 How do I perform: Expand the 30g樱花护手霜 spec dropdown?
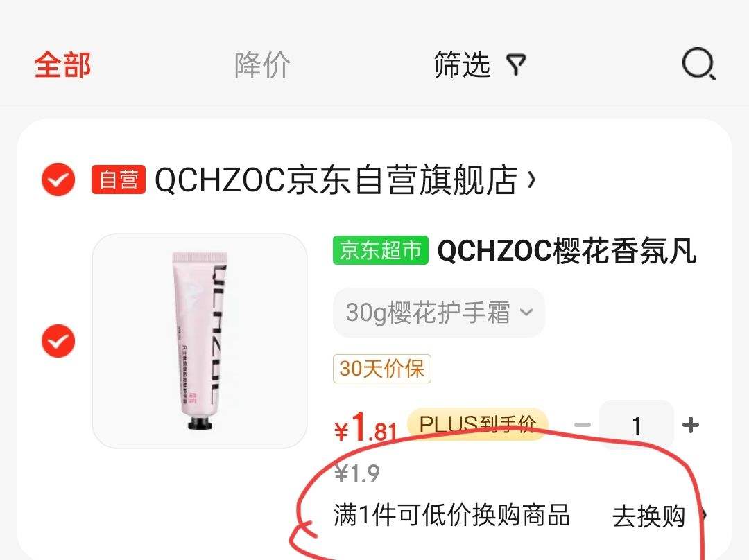(x=439, y=313)
